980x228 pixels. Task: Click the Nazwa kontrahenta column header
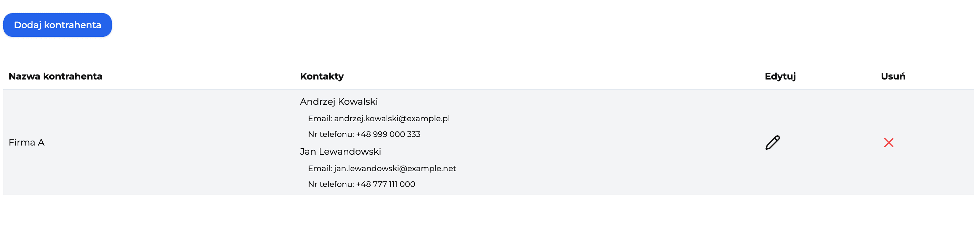coord(55,76)
